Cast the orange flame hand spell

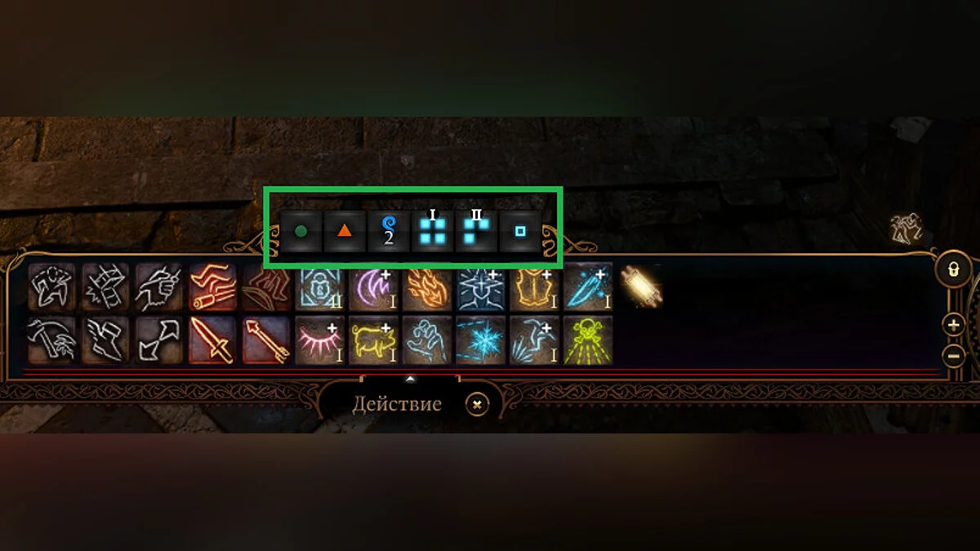(427, 288)
